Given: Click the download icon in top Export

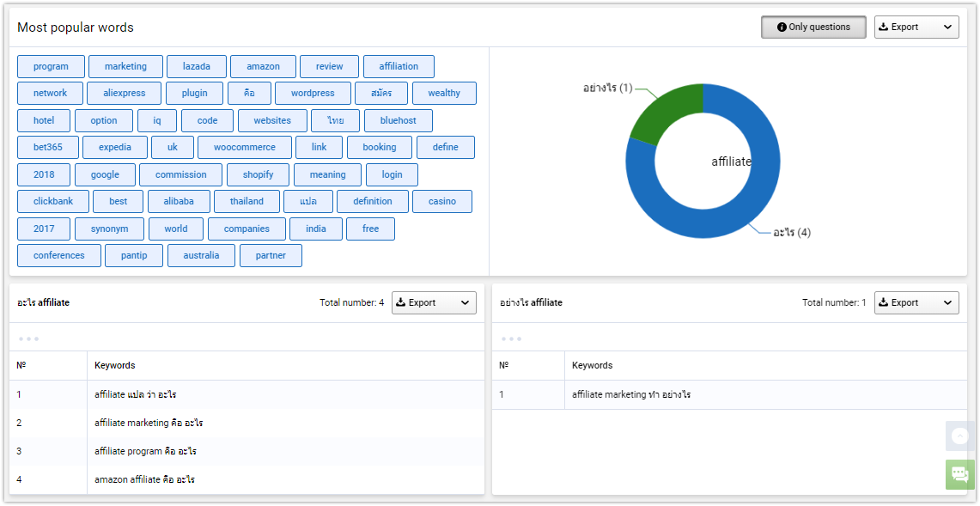Looking at the screenshot, I should (883, 27).
